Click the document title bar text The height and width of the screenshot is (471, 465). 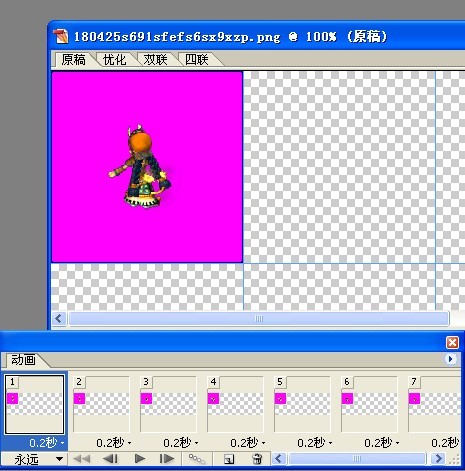[230, 36]
